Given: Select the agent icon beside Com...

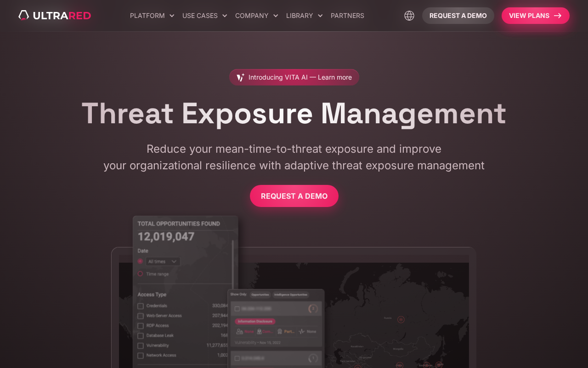Looking at the screenshot, I should coord(259,331).
